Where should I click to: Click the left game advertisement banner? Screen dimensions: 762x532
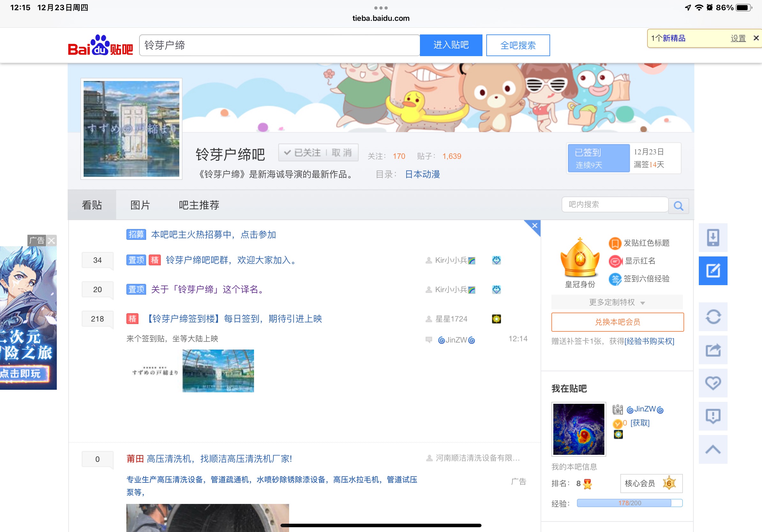pyautogui.click(x=28, y=317)
